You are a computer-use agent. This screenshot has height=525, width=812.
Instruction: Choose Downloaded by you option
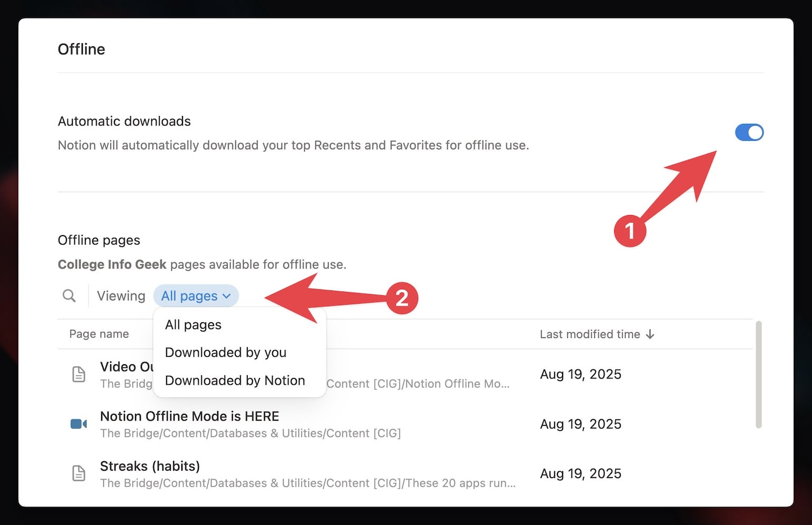point(226,352)
